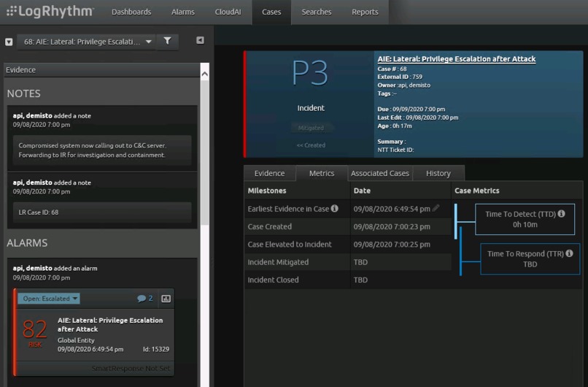Click the ALARMS section heading
Screen dimensions: 588x387
(x=27, y=243)
